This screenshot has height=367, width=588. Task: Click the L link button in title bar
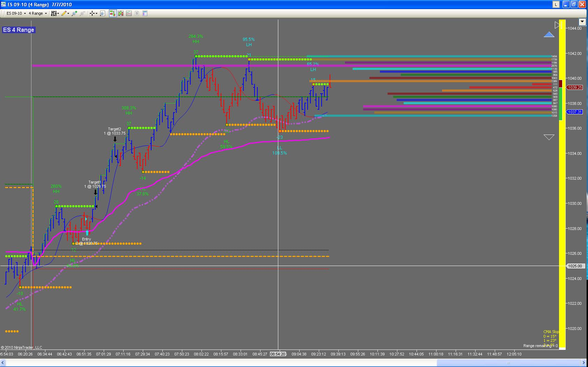coord(556,4)
